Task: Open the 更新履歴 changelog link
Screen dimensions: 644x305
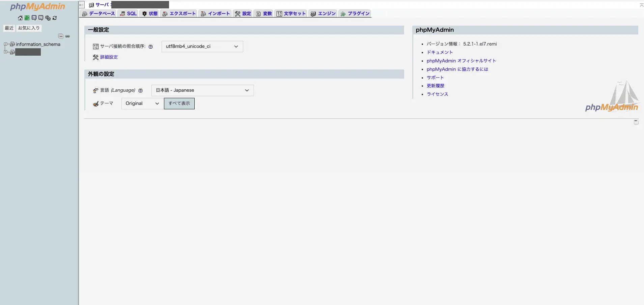Action: [x=436, y=86]
